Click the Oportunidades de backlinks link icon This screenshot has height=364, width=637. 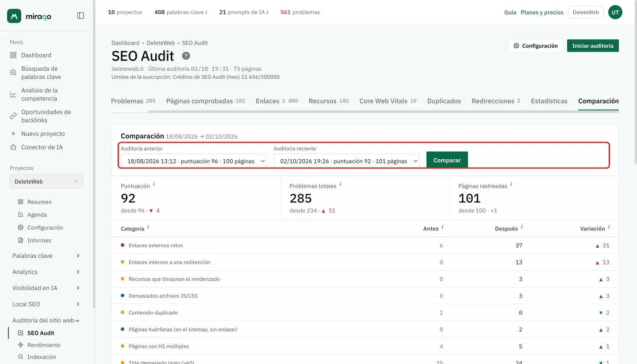pos(13,116)
